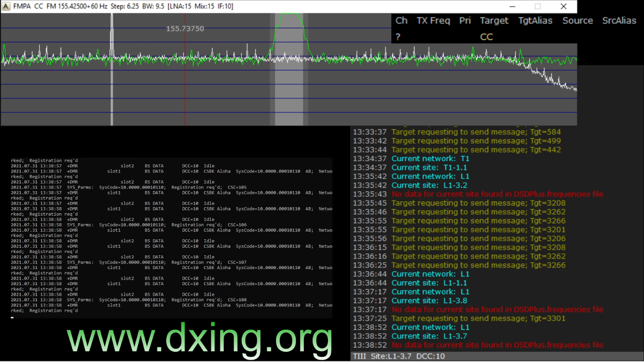This screenshot has width=644, height=362.
Task: Select the 13:38:52 red 'No data' error row
Action: pos(478,345)
